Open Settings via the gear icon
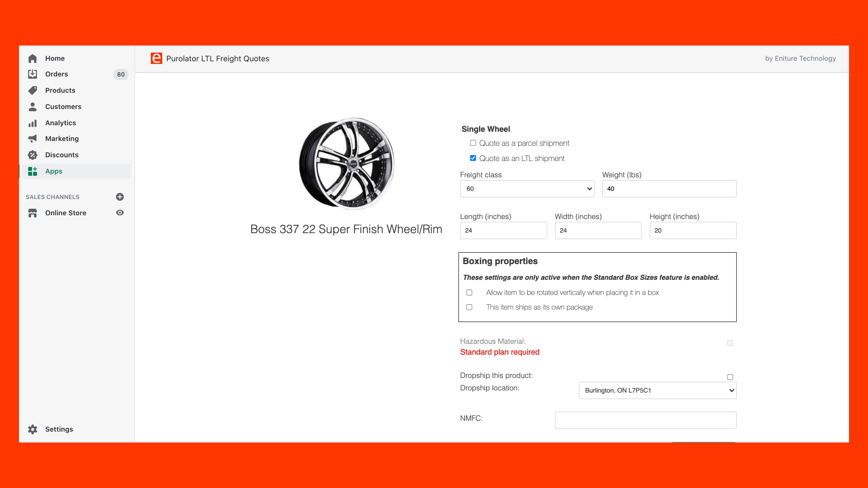This screenshot has width=868, height=488. point(32,429)
